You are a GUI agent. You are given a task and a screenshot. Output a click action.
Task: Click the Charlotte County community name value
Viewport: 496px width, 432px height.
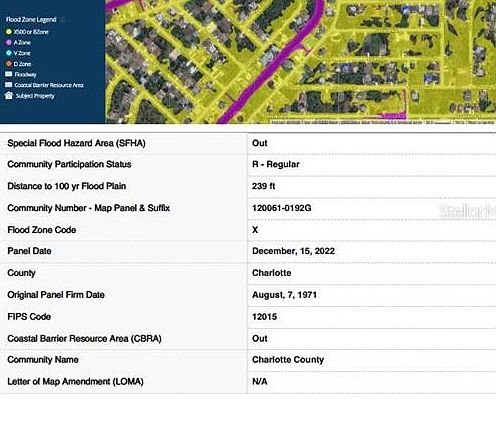pyautogui.click(x=288, y=360)
